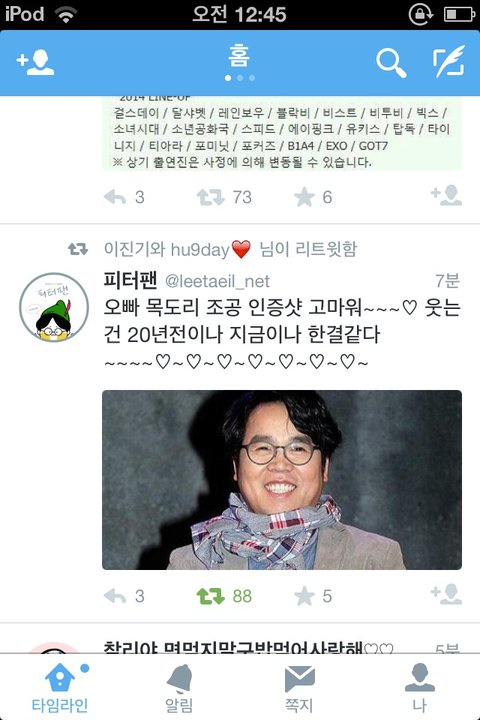This screenshot has height=720, width=480.
Task: Follow 피터팬 via add-user icon under photo
Action: (446, 594)
